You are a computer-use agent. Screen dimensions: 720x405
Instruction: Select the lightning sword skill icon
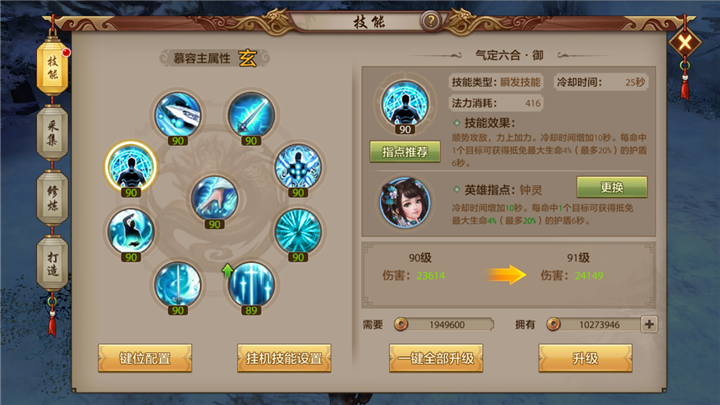(251, 115)
